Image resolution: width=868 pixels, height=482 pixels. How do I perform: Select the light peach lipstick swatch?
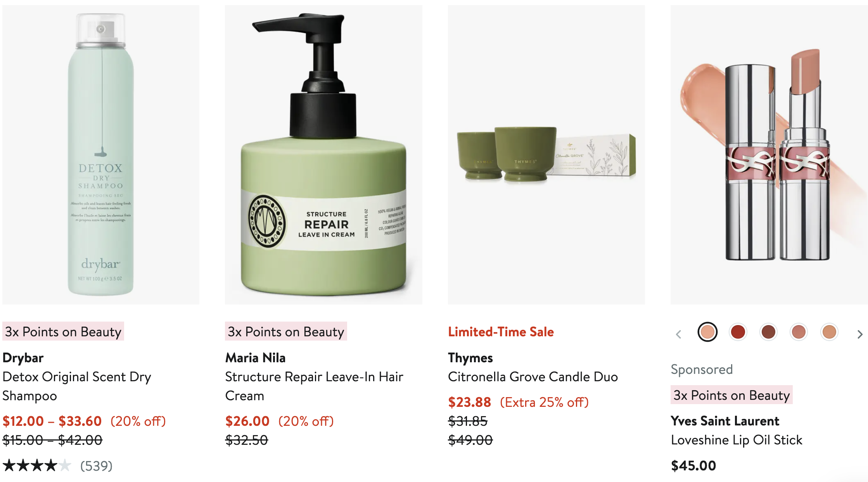pos(707,332)
